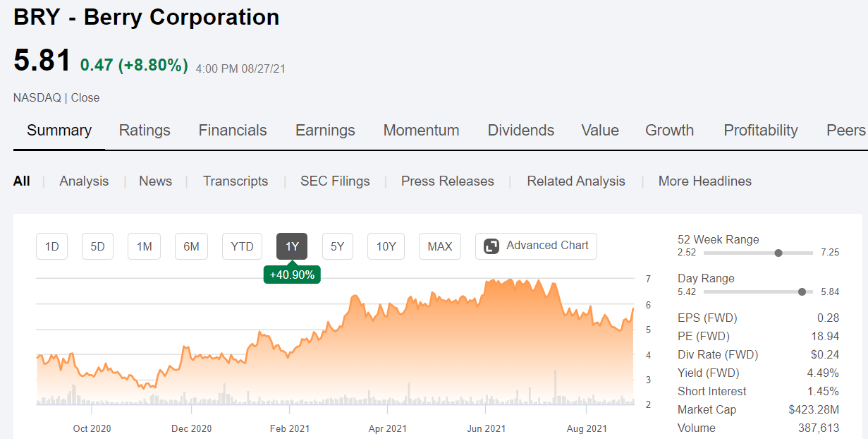Select the 5Y chart range
Viewport: 868px width, 439px height.
click(x=338, y=246)
